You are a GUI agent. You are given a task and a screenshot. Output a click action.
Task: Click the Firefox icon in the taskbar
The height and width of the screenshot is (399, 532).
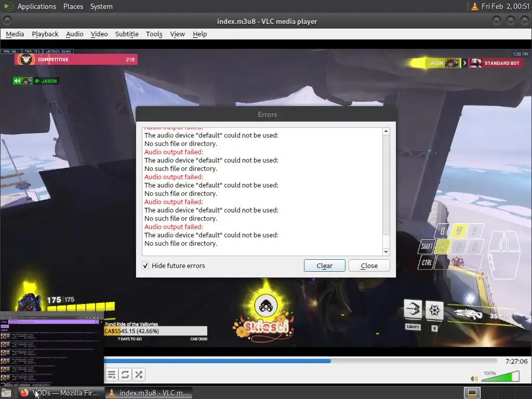[24, 393]
